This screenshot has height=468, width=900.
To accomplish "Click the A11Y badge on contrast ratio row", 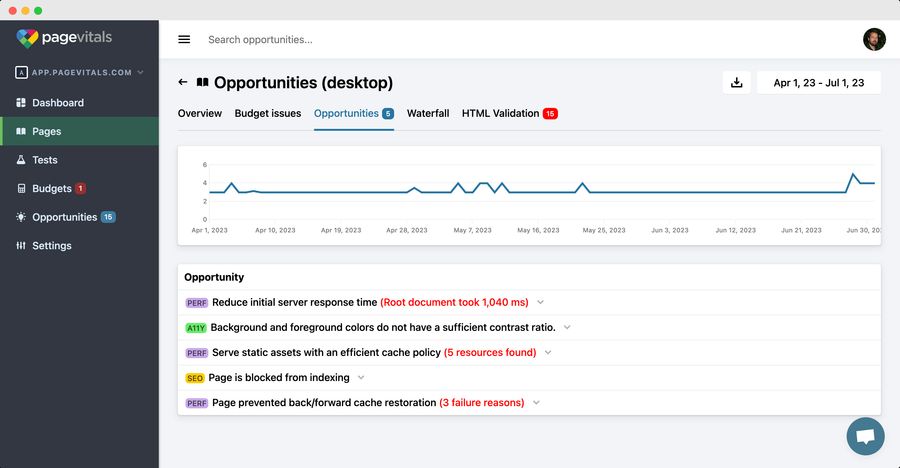I will 196,328.
